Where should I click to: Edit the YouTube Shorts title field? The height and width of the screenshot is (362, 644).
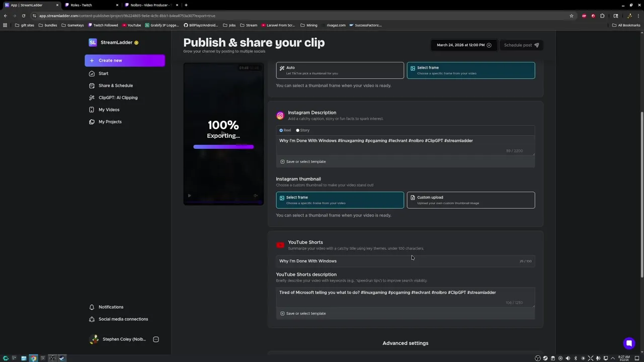pos(405,261)
